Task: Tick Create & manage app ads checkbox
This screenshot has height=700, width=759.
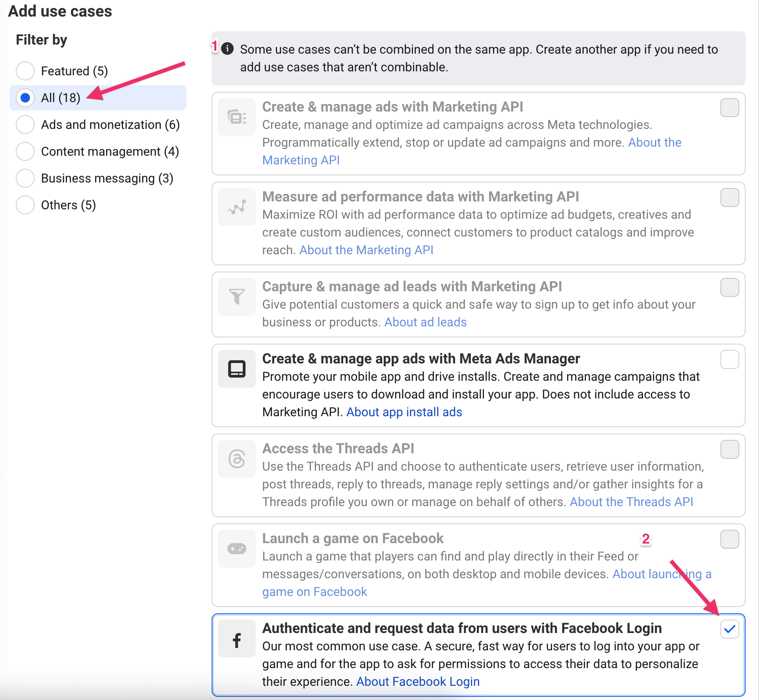Action: pyautogui.click(x=729, y=359)
